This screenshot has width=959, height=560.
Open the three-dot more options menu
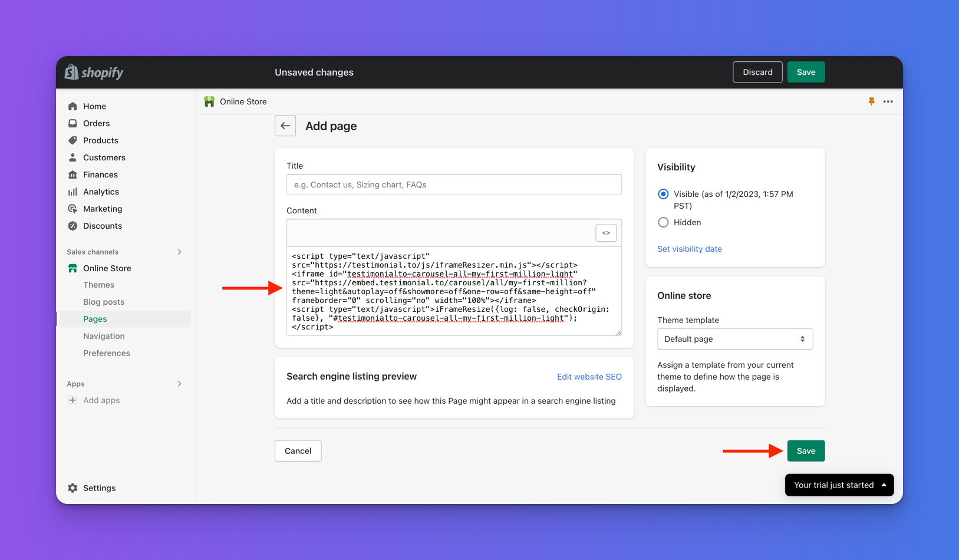pyautogui.click(x=888, y=101)
